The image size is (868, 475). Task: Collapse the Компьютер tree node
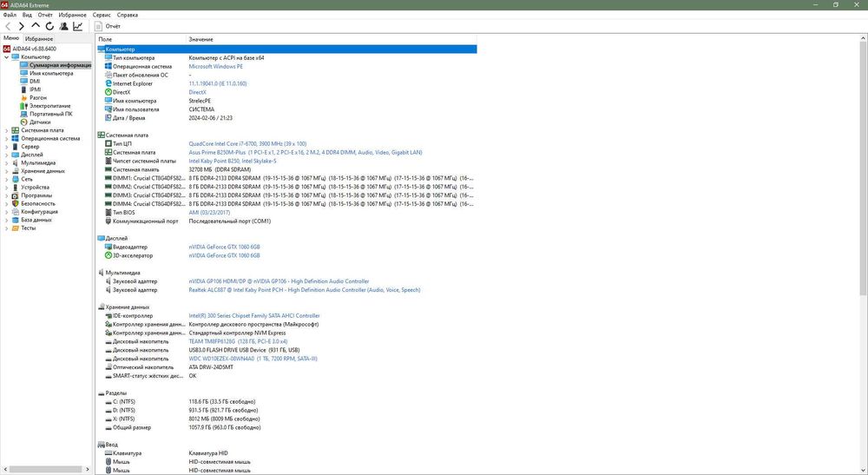pyautogui.click(x=6, y=57)
